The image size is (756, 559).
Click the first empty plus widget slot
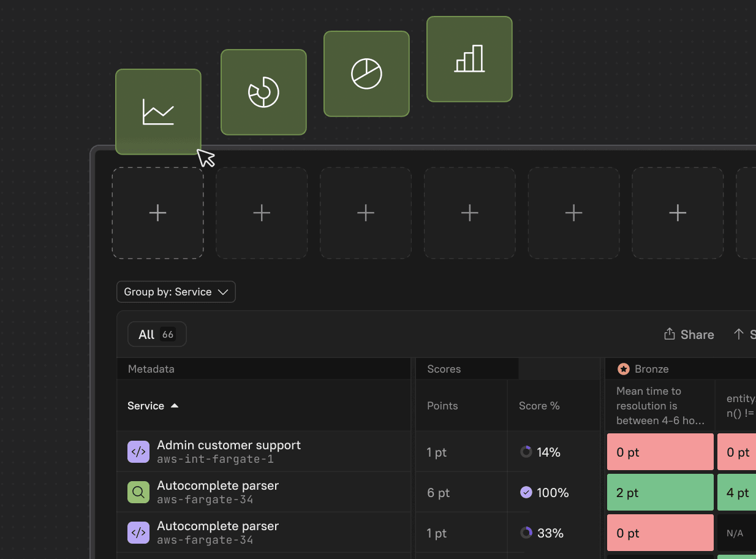pyautogui.click(x=158, y=213)
